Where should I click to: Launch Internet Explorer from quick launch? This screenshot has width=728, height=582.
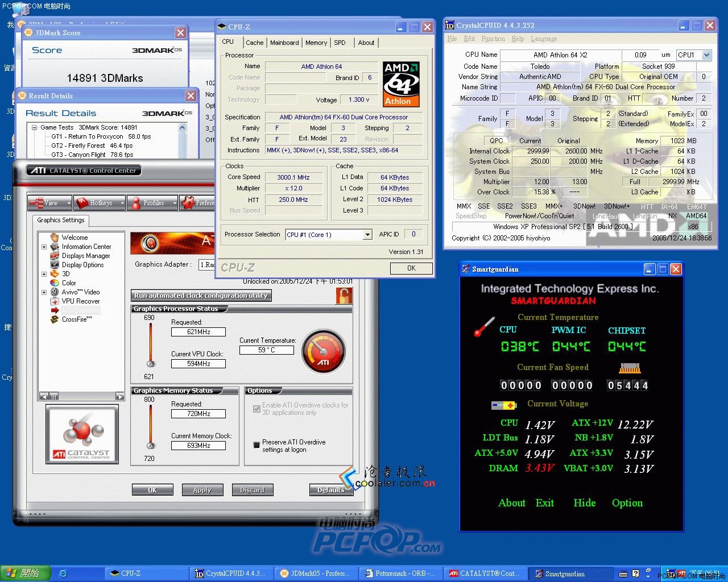63,573
